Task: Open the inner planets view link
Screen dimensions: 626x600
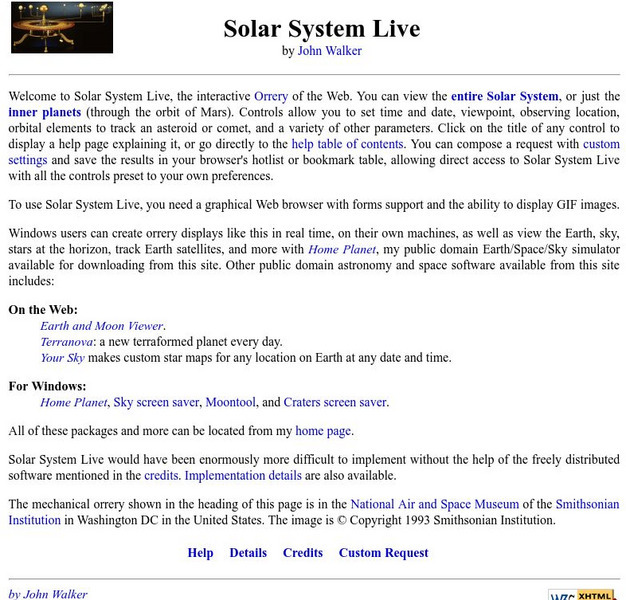Action: [x=45, y=113]
